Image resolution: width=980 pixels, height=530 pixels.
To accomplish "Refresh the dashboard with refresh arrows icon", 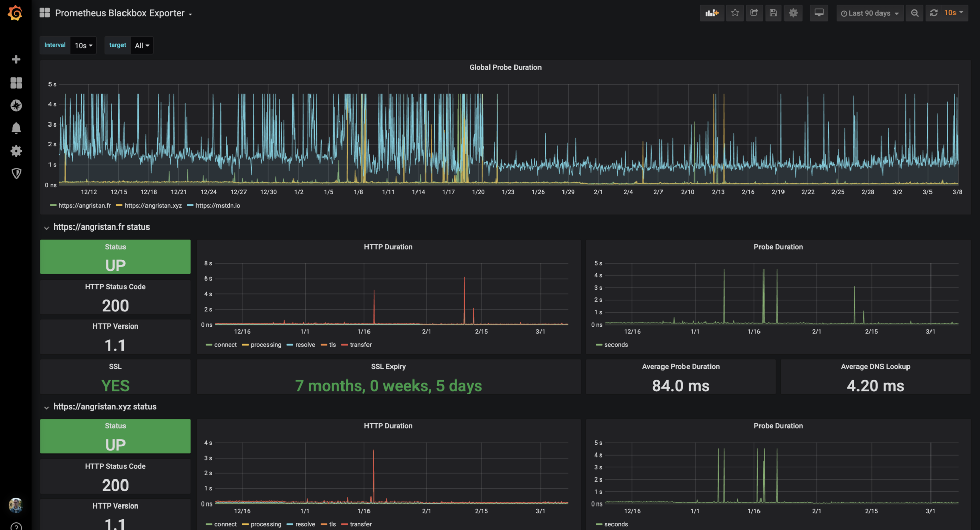I will coord(934,13).
